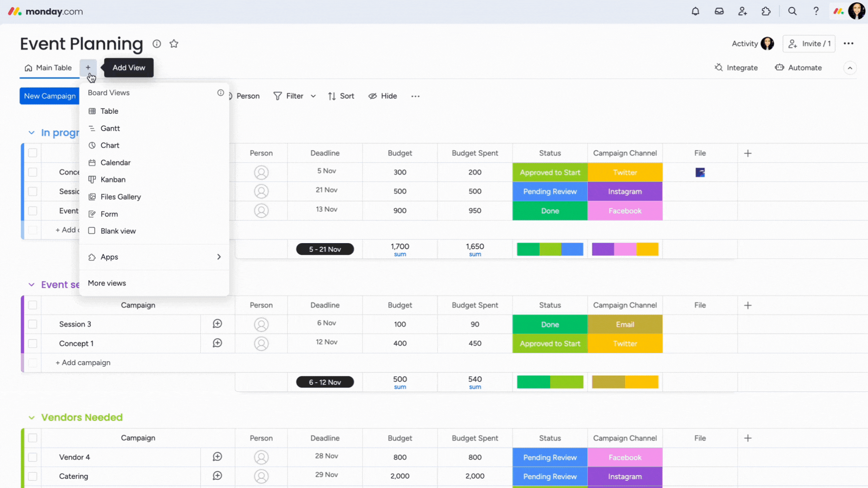Select the Calendar view option
The image size is (868, 488).
coord(115,162)
